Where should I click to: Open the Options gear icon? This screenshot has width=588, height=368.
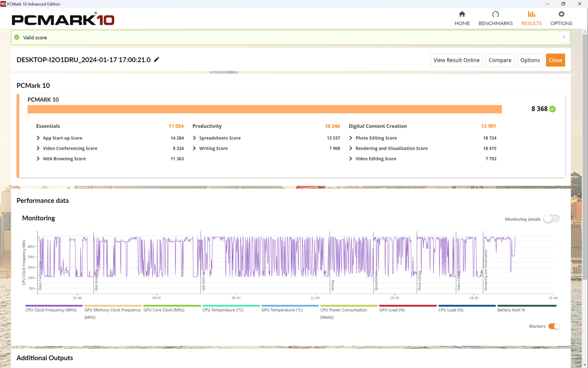561,14
